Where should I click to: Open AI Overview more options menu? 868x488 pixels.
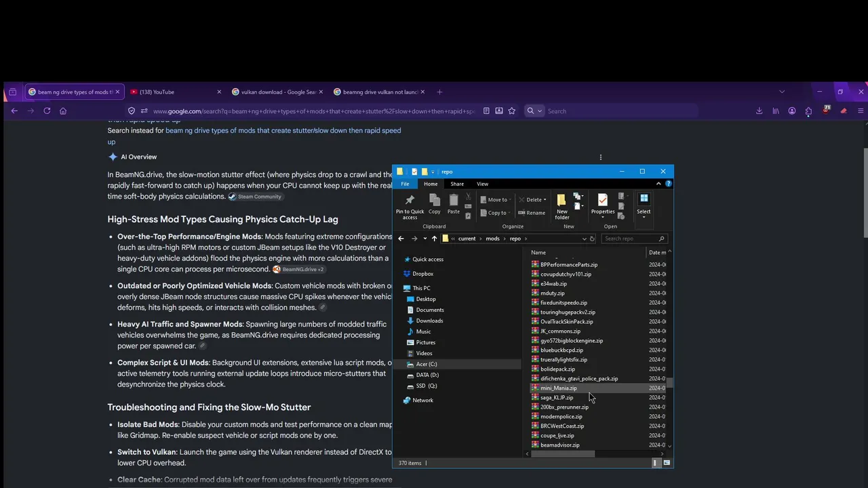coord(600,157)
